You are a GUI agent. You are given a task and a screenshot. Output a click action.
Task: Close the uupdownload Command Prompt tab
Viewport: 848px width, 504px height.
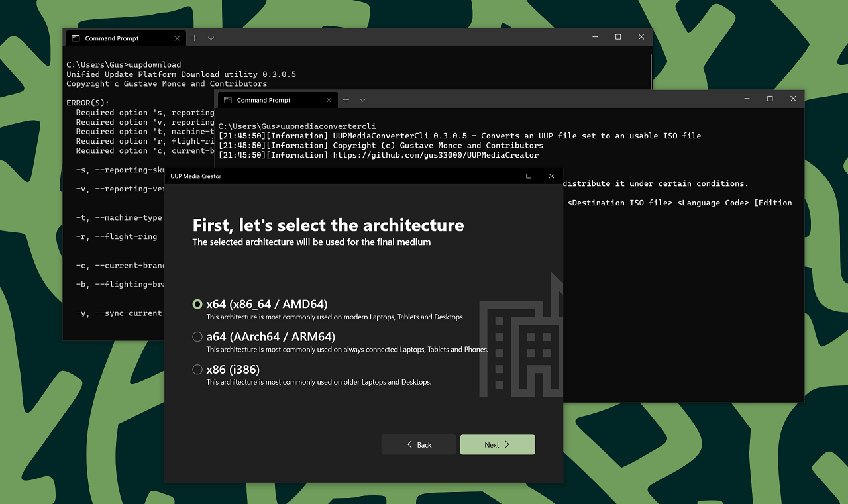tap(177, 38)
